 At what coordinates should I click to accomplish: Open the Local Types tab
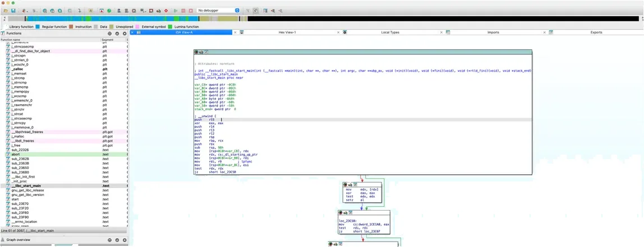click(390, 32)
